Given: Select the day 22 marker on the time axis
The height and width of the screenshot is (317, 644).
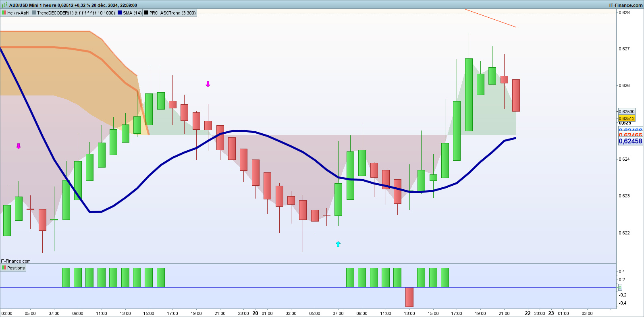Looking at the screenshot, I should pos(528,313).
